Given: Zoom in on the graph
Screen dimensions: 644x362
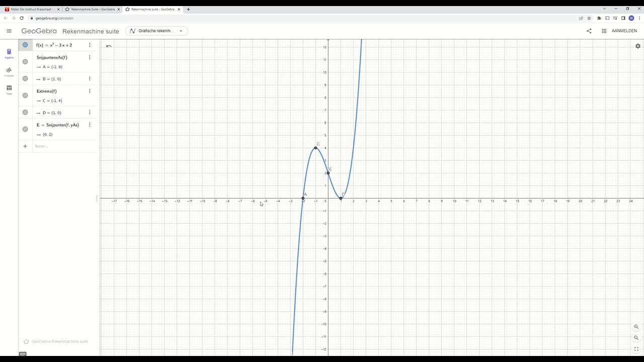Looking at the screenshot, I should point(636,327).
